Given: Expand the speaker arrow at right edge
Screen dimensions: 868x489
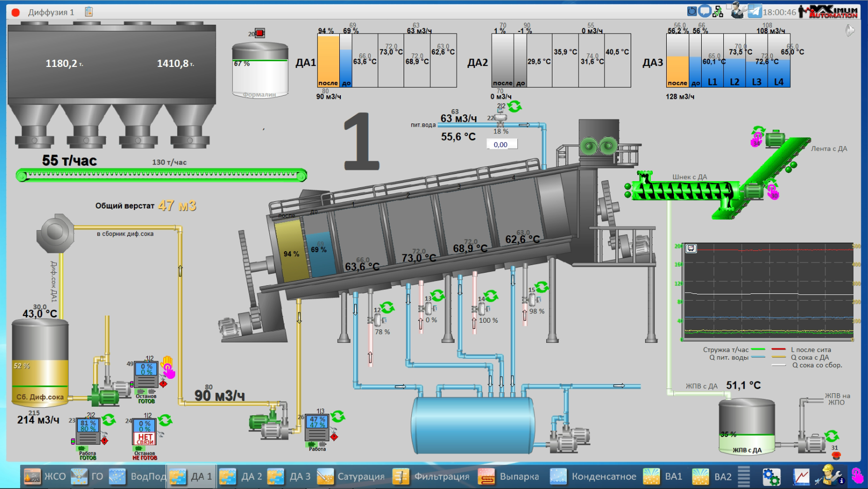Looking at the screenshot, I should click(x=850, y=31).
